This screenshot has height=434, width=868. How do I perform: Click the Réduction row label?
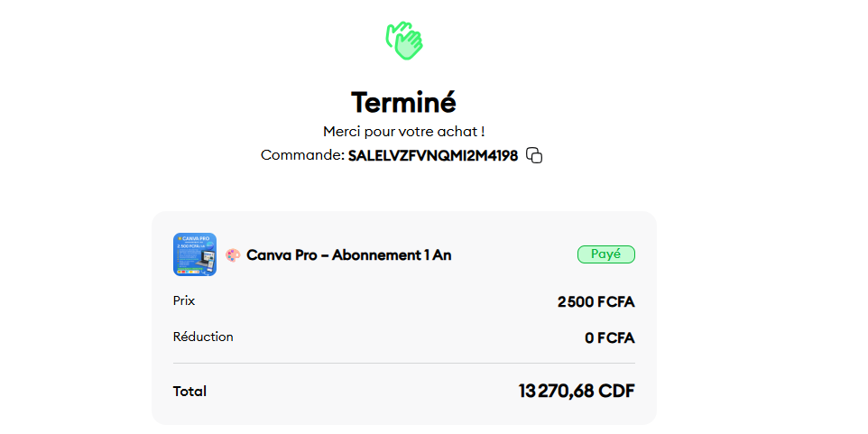[203, 337]
